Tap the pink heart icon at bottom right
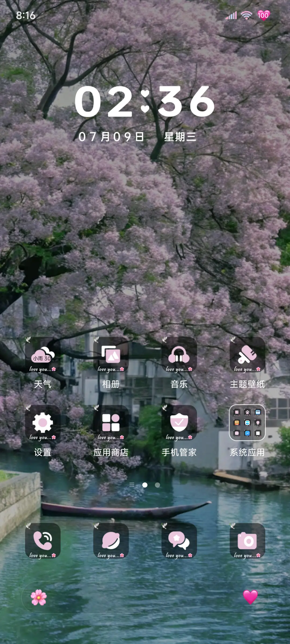The width and height of the screenshot is (290, 644). coord(250,597)
